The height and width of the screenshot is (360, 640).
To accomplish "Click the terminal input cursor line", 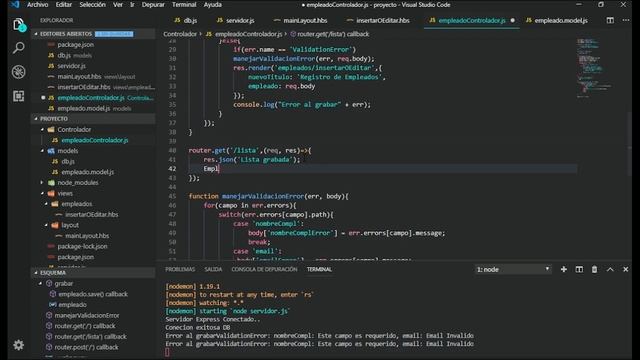I will pyautogui.click(x=167, y=352).
